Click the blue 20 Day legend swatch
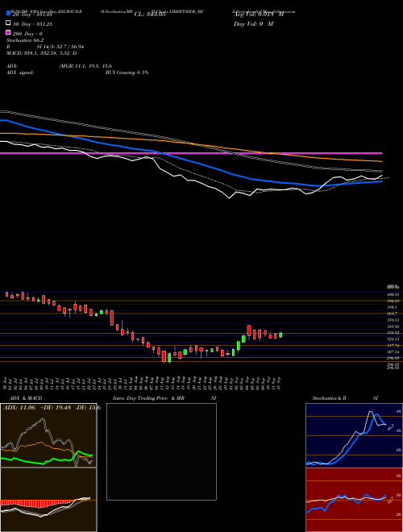The width and height of the screenshot is (403, 532). (x=8, y=14)
